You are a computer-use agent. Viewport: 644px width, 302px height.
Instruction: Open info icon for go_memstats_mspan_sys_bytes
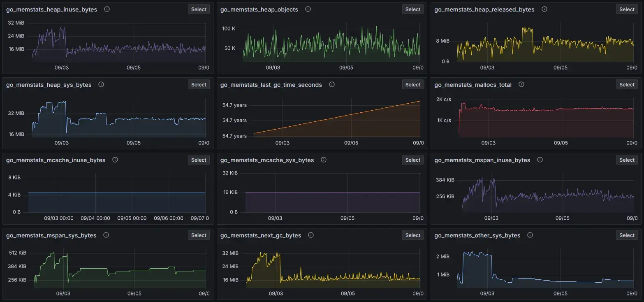(106, 235)
